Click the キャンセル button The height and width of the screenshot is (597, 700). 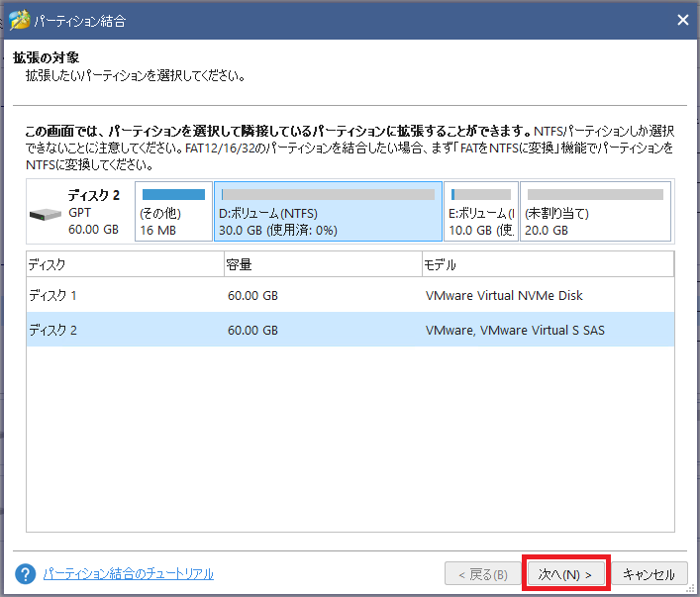tap(650, 574)
